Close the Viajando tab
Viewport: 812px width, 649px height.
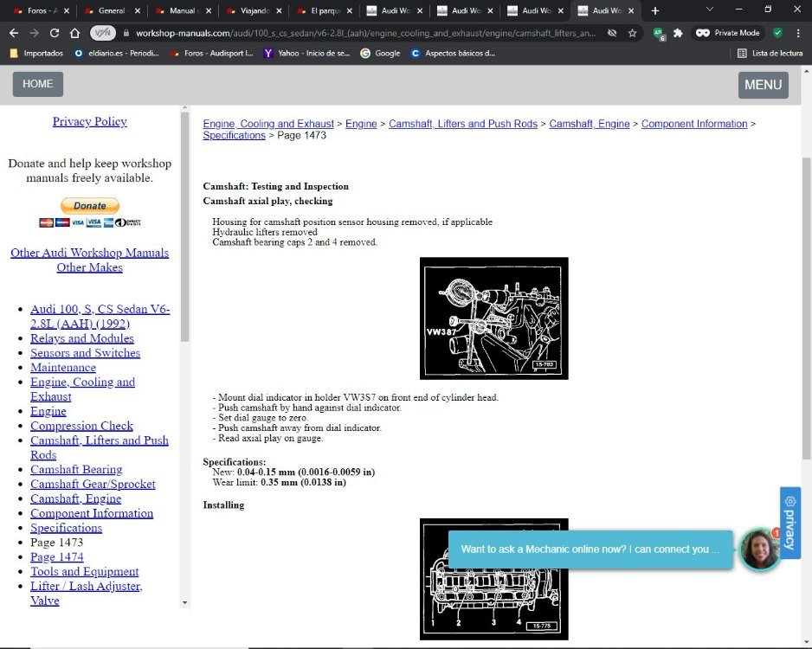[x=279, y=10]
